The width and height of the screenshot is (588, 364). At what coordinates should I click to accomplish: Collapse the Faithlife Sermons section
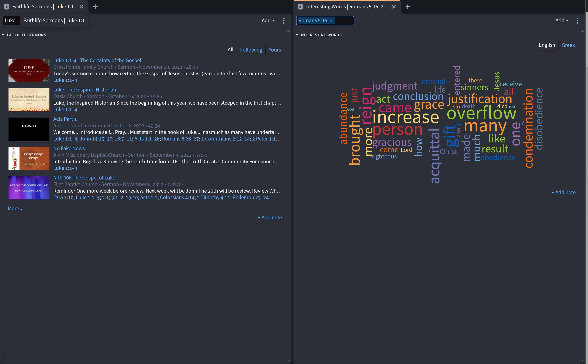click(3, 35)
